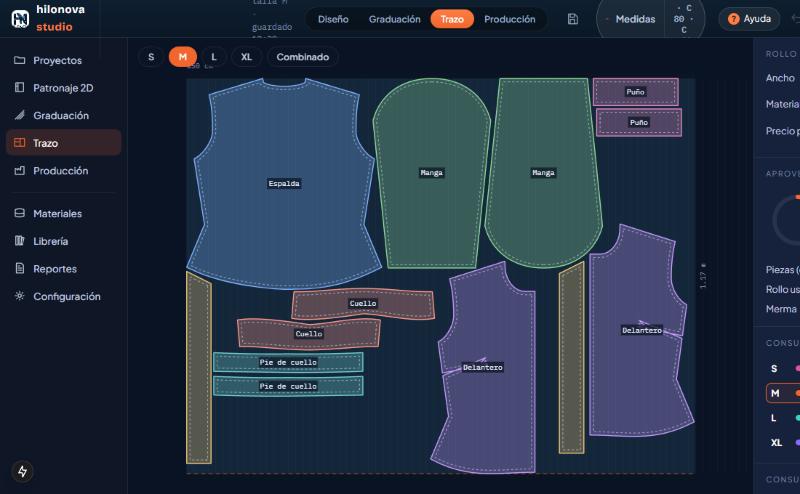Open Proyectos in the sidebar
The height and width of the screenshot is (494, 800).
pyautogui.click(x=63, y=60)
